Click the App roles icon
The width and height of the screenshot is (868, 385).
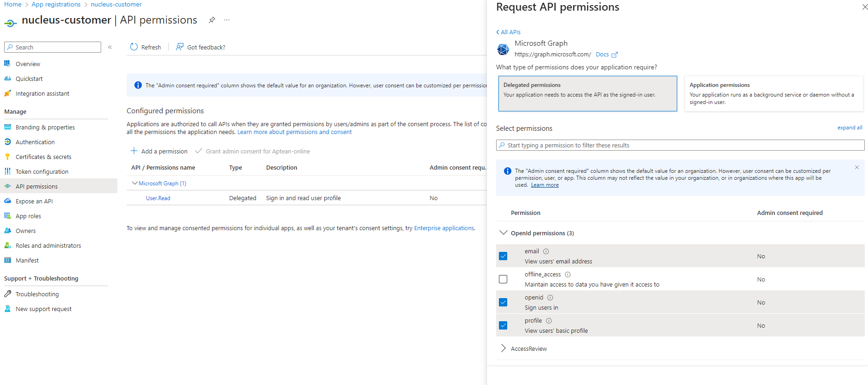pyautogui.click(x=7, y=216)
